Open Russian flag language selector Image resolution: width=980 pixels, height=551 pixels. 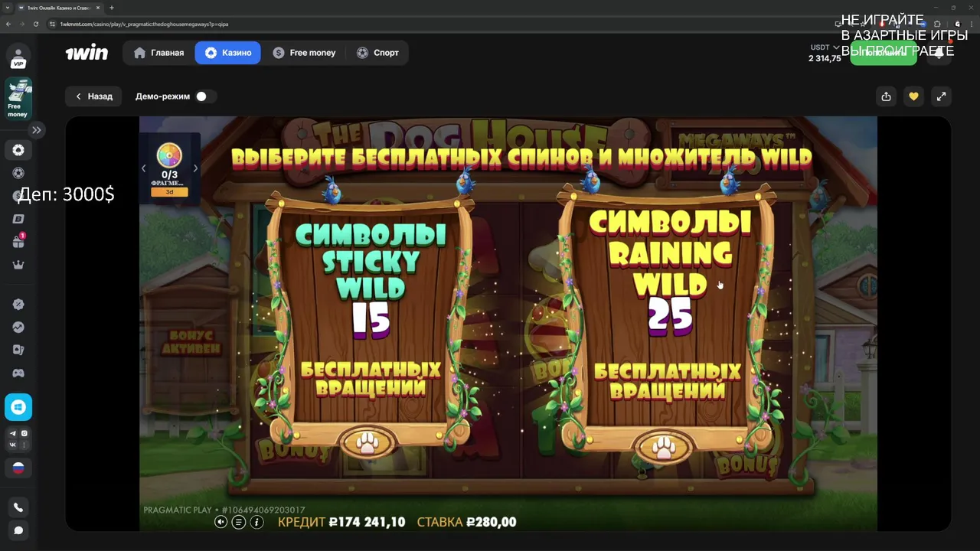point(18,468)
